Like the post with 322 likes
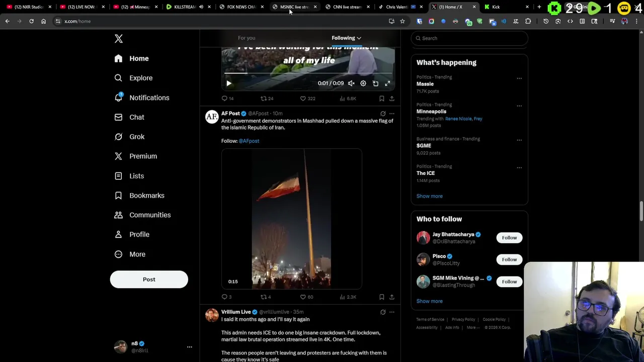Image resolution: width=644 pixels, height=362 pixels. 307,99
